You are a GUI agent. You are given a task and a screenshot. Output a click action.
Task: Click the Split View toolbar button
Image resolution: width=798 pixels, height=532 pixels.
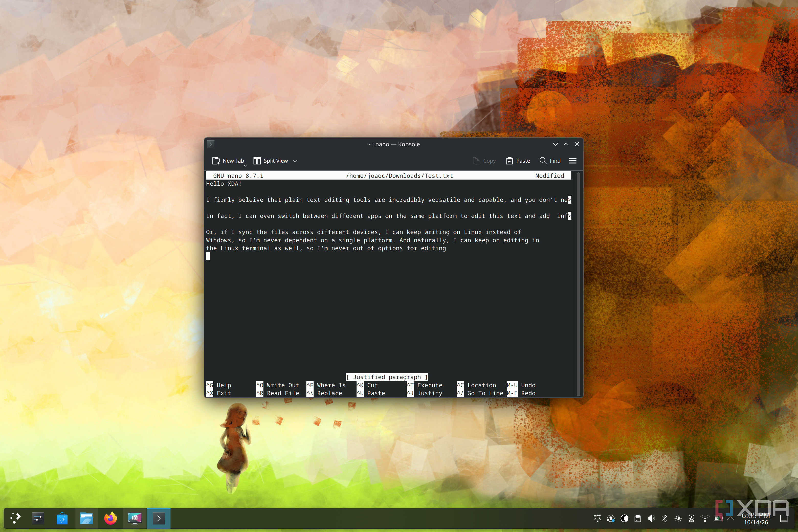point(271,161)
